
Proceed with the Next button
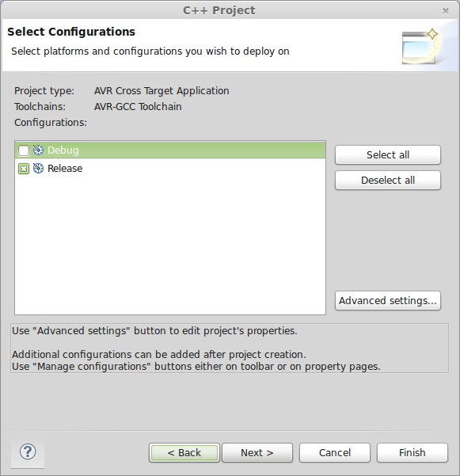[257, 452]
